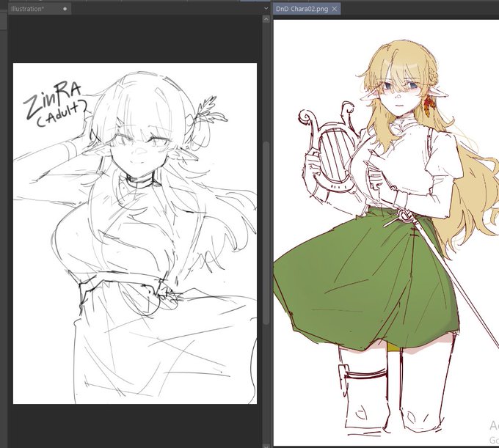Viewport: 499px width, 448px height.
Task: Click the colored elf reference image with harp
Action: pyautogui.click(x=386, y=232)
